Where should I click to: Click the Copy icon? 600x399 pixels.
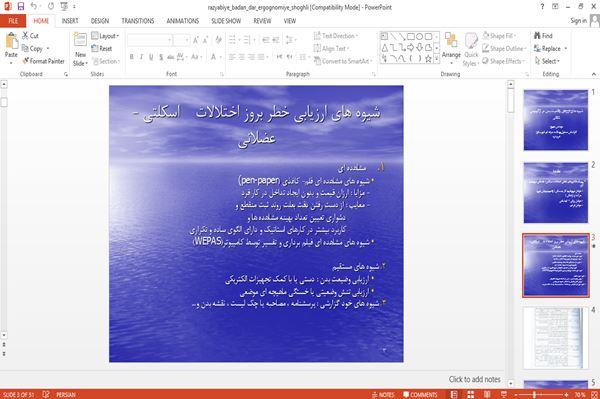[25, 48]
